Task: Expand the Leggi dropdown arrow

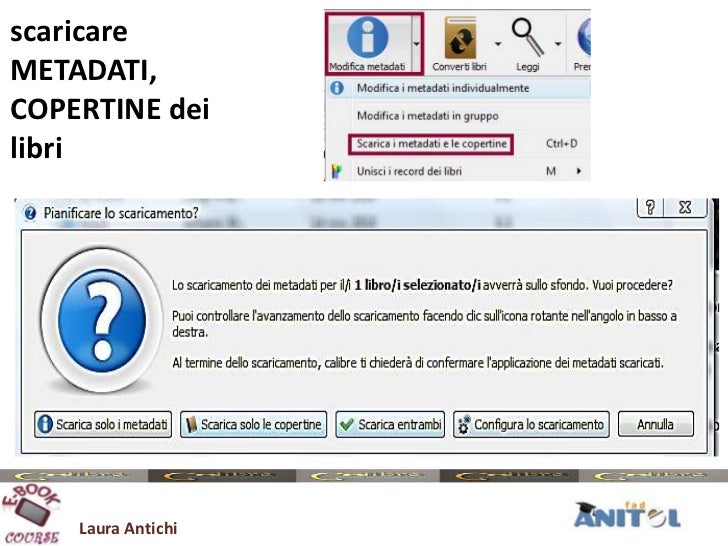Action: (558, 44)
